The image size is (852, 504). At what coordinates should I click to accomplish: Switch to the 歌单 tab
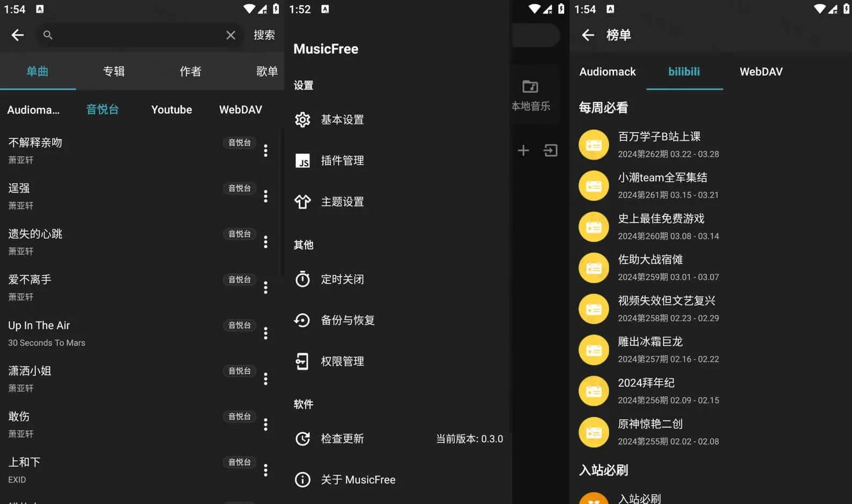pos(266,71)
